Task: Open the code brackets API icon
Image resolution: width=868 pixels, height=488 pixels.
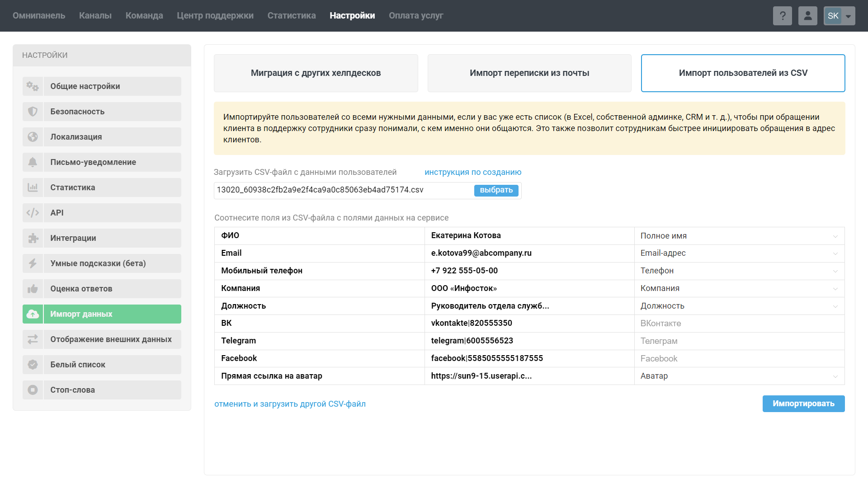Action: [33, 213]
